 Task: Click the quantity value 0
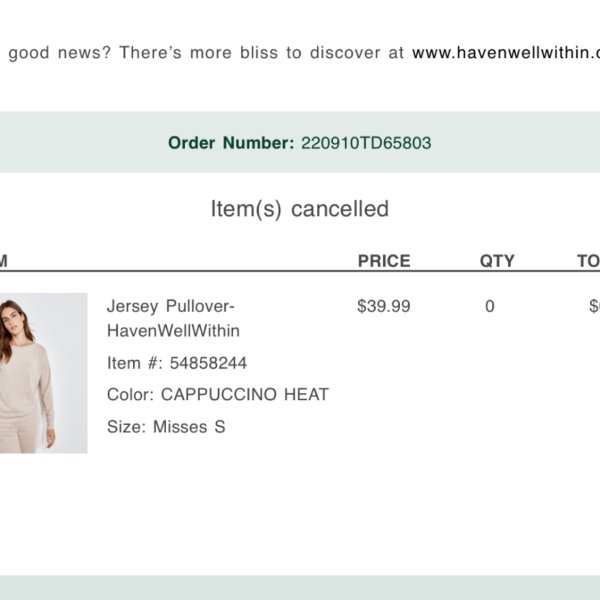pos(490,306)
